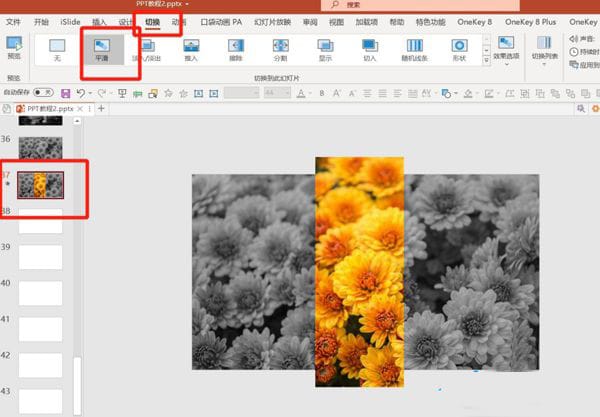Click the slideshow-from-start presenter icon

pos(122,93)
